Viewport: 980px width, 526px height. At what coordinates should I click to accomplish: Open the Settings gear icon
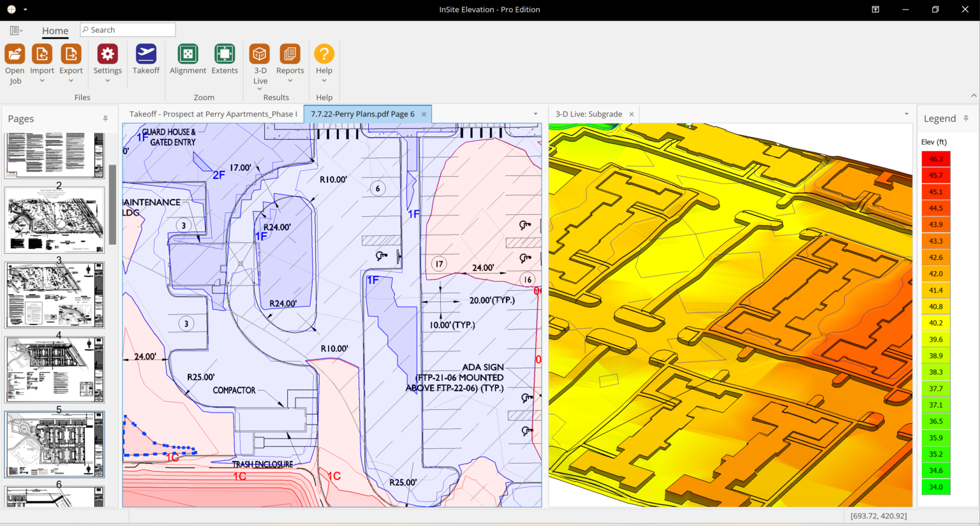[107, 54]
